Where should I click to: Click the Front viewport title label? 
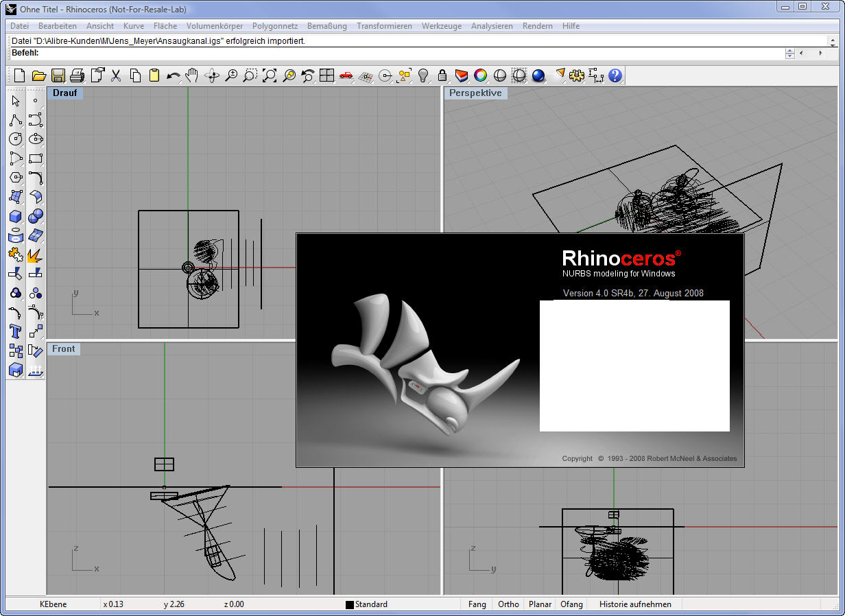tap(64, 348)
